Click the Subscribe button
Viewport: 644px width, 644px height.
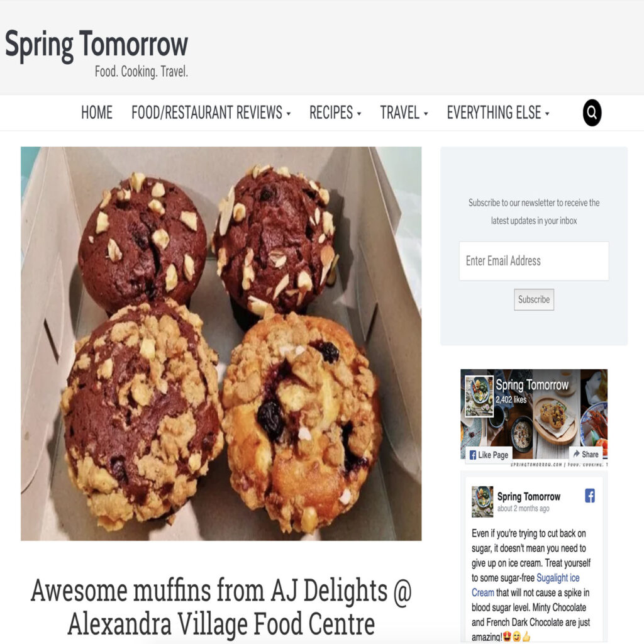533,299
